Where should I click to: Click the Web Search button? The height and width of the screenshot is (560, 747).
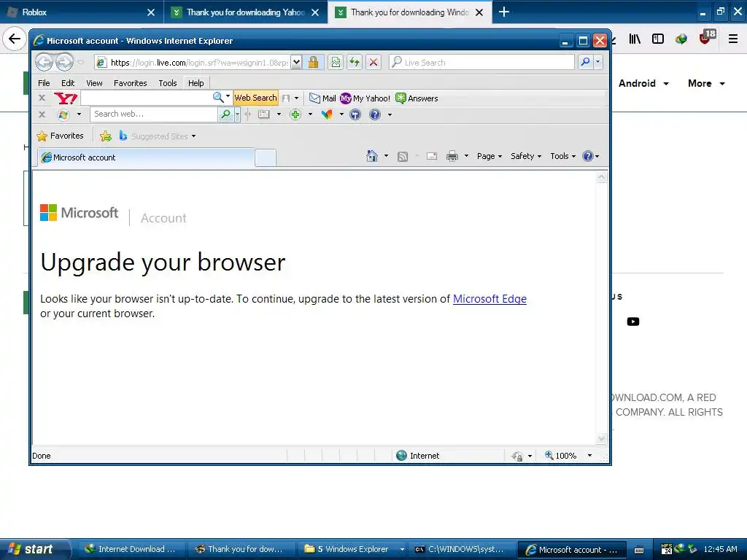tap(255, 98)
